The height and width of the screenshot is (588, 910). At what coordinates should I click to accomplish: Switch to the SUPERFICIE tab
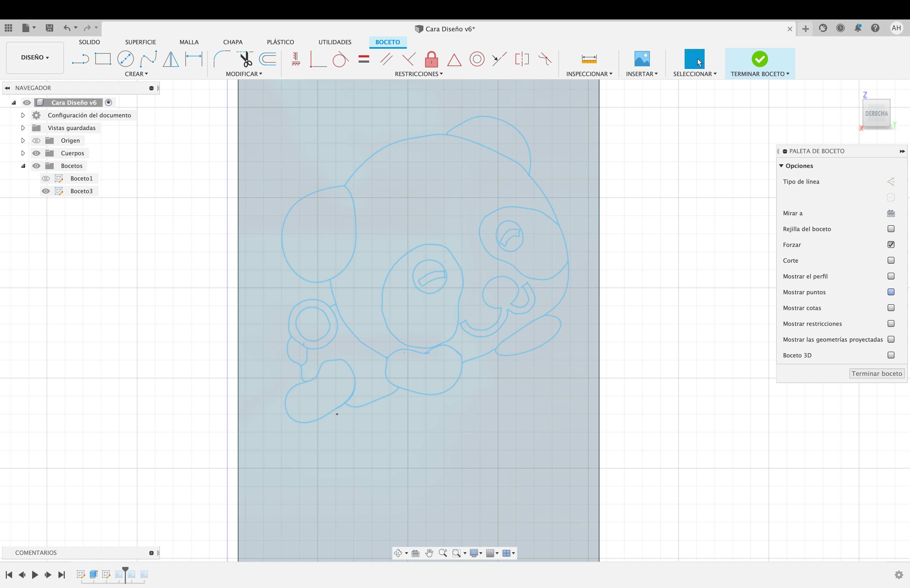[x=141, y=42]
